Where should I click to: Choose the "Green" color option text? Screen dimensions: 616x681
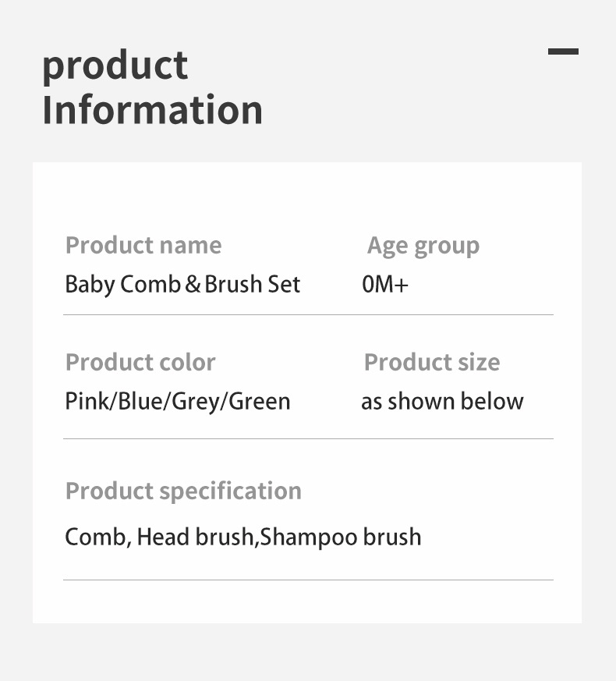[x=259, y=401]
